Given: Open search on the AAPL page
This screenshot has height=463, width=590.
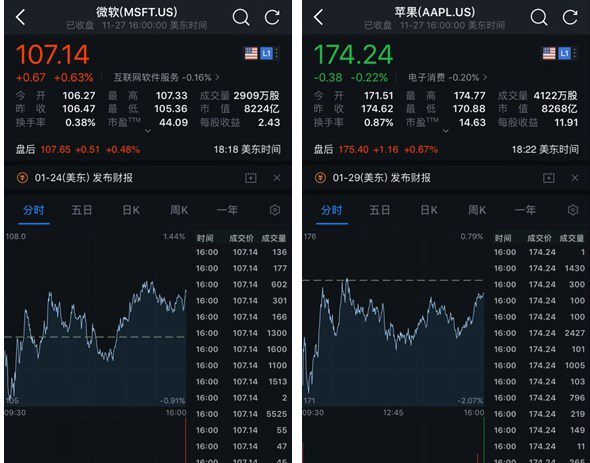Looking at the screenshot, I should tap(539, 17).
